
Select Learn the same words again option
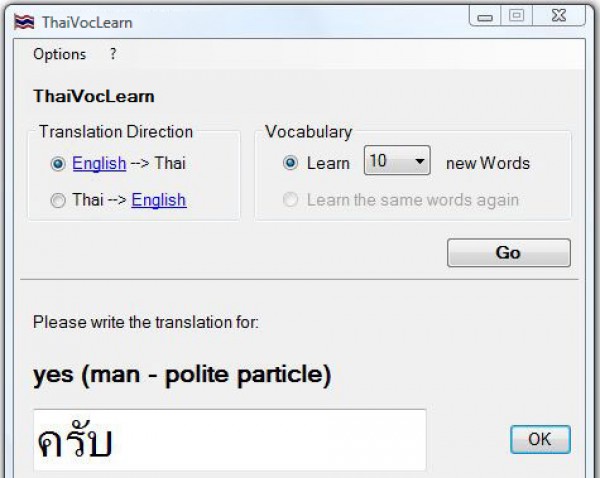tap(290, 199)
